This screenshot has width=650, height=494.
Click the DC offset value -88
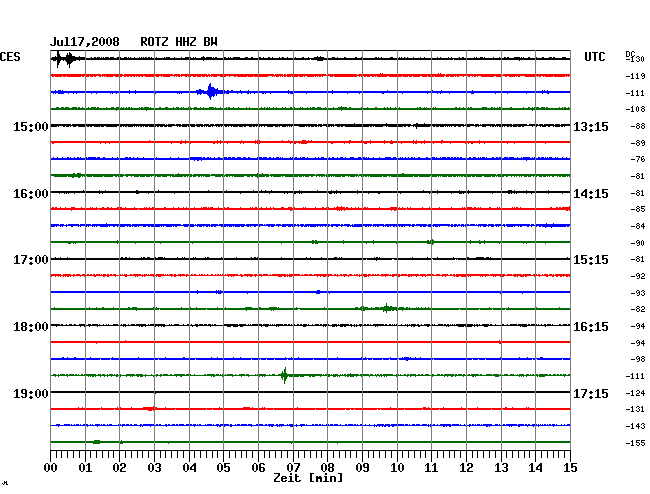pos(637,126)
